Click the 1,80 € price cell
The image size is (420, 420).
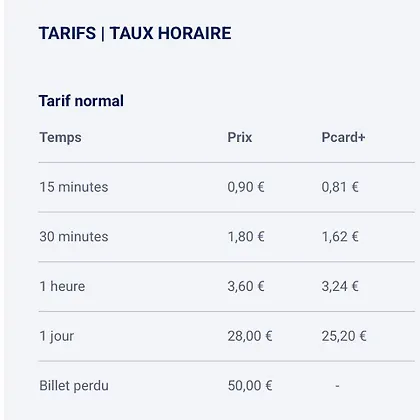pyautogui.click(x=246, y=237)
